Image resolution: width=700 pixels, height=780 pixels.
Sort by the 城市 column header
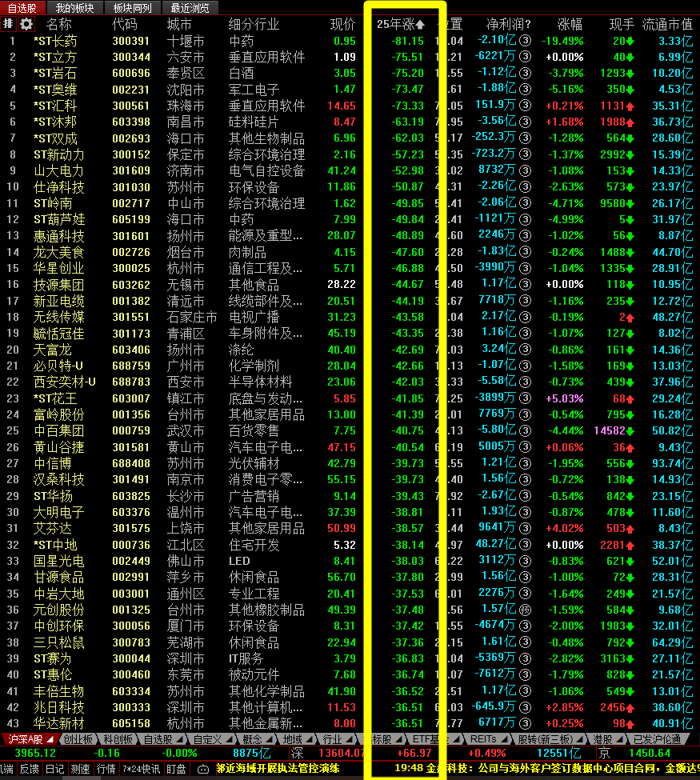[x=180, y=24]
